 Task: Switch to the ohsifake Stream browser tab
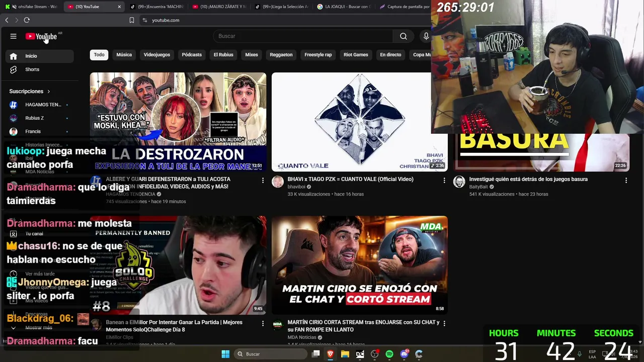(x=32, y=7)
